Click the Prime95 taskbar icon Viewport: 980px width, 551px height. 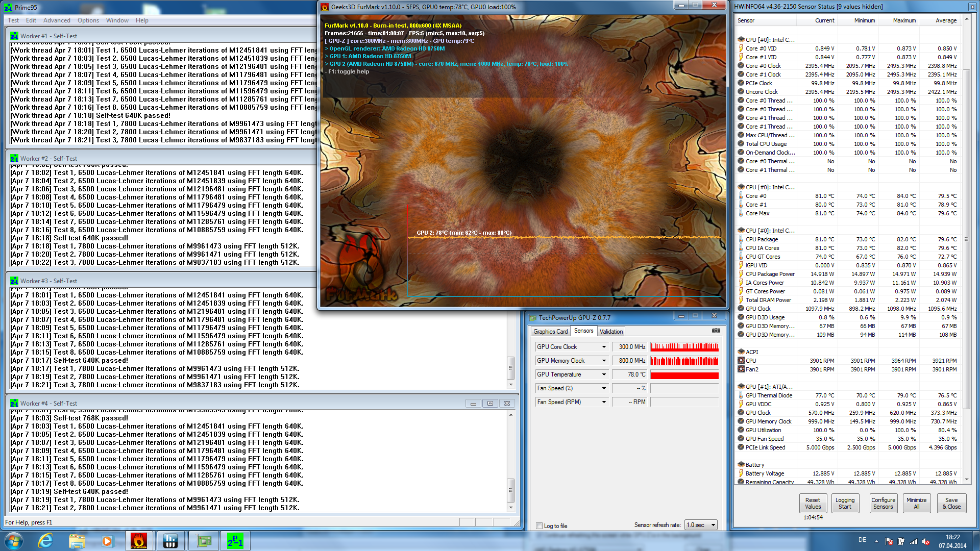tap(235, 541)
